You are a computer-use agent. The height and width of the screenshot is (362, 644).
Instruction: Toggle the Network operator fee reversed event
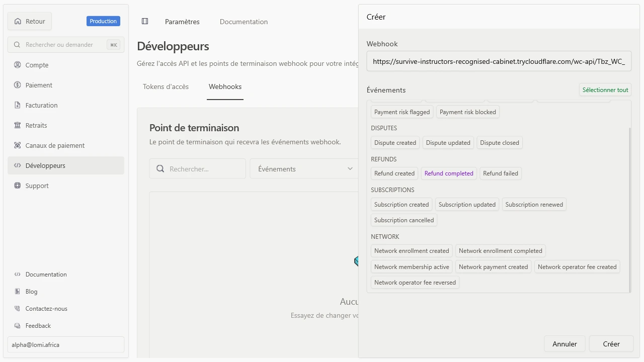point(415,283)
